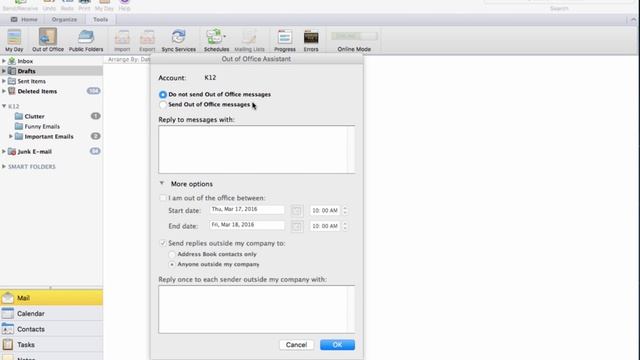This screenshot has width=640, height=360.
Task: Select Anyone outside my company option
Action: tap(172, 264)
